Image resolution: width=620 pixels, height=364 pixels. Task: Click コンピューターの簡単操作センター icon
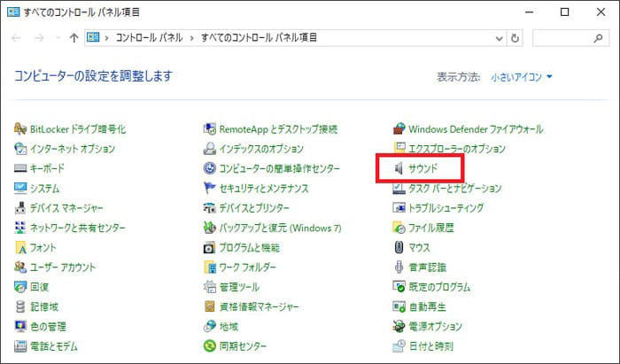210,168
